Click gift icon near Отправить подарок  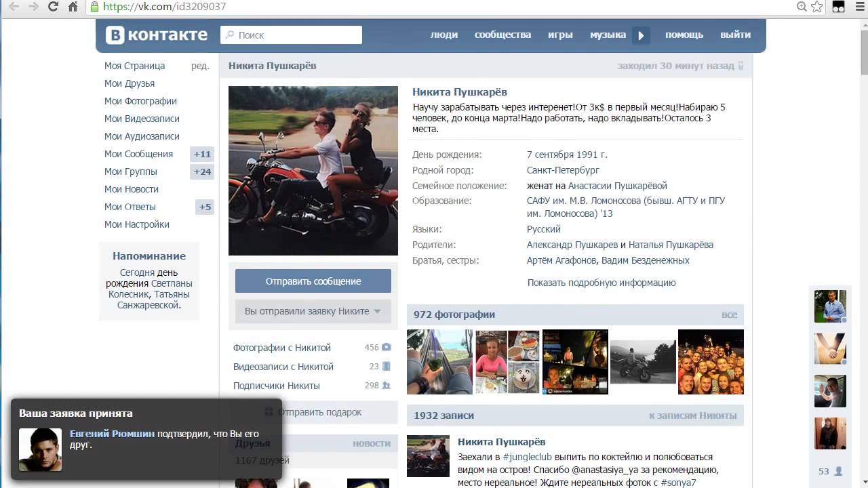[x=269, y=412]
